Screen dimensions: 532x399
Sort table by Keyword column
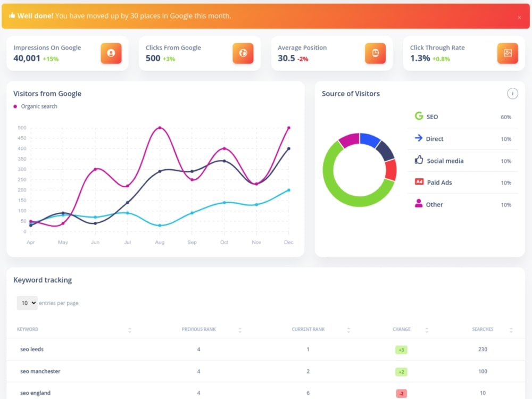(x=130, y=330)
